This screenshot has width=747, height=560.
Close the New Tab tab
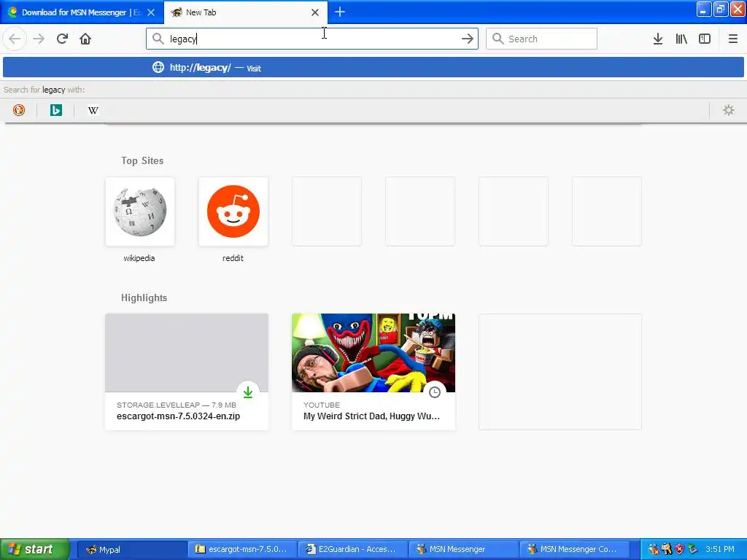click(315, 12)
